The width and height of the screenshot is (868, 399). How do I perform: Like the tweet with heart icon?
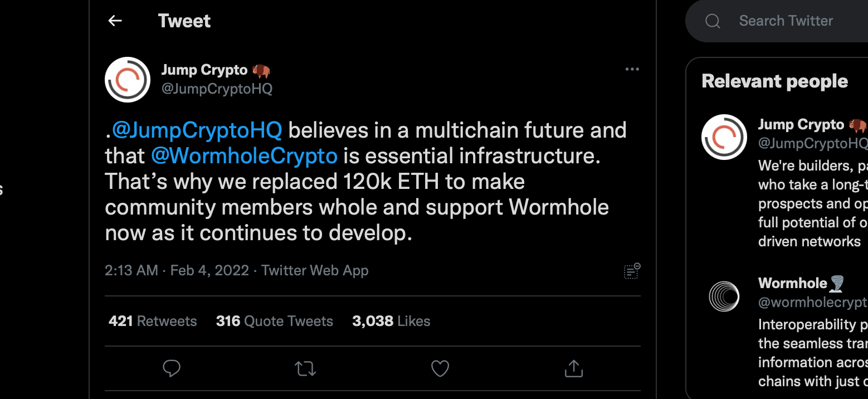click(x=440, y=368)
